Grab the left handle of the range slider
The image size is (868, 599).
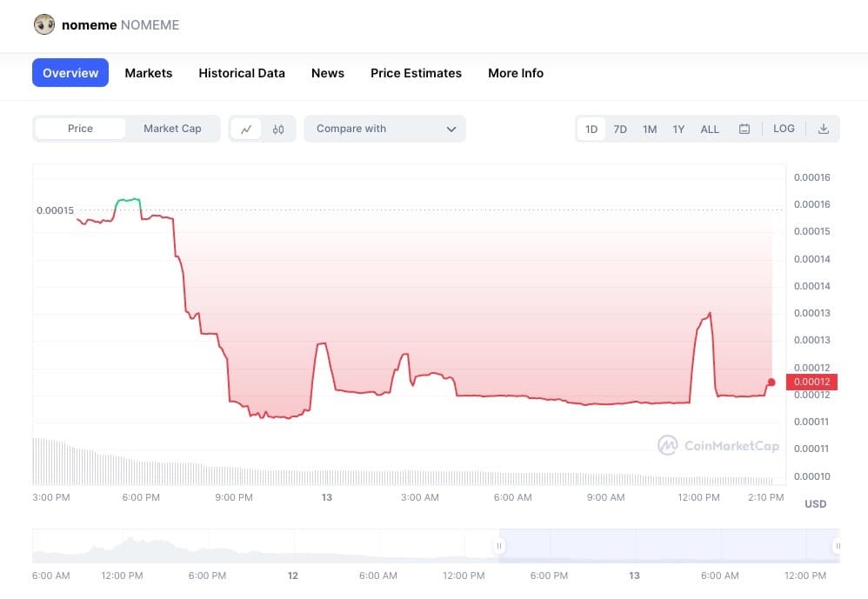[x=498, y=546]
